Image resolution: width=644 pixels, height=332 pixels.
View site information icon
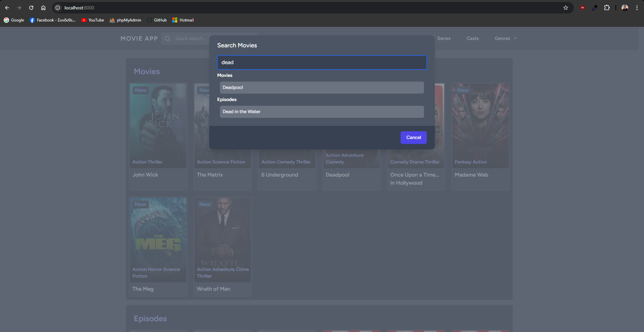pos(58,8)
